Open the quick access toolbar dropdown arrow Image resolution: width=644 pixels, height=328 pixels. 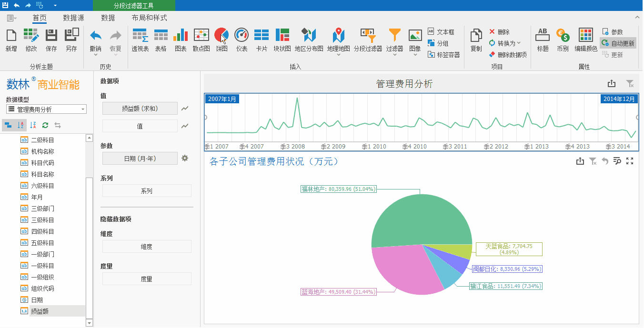54,5
